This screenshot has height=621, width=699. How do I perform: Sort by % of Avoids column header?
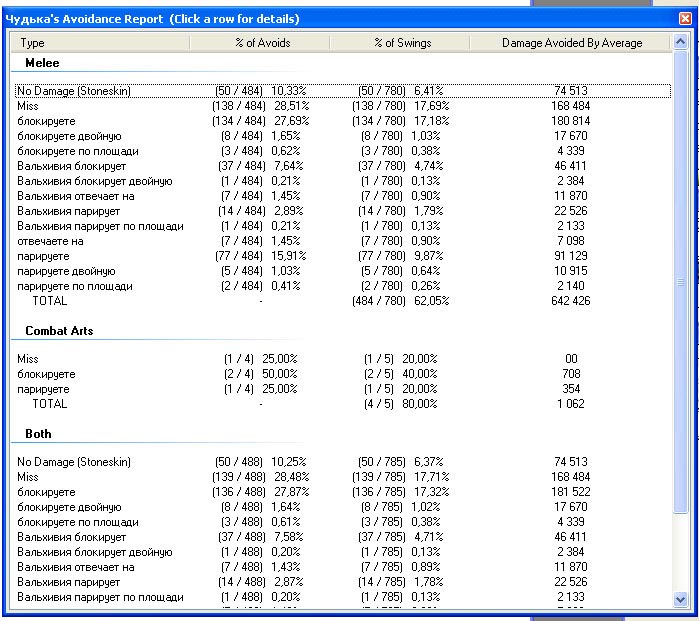tap(259, 43)
